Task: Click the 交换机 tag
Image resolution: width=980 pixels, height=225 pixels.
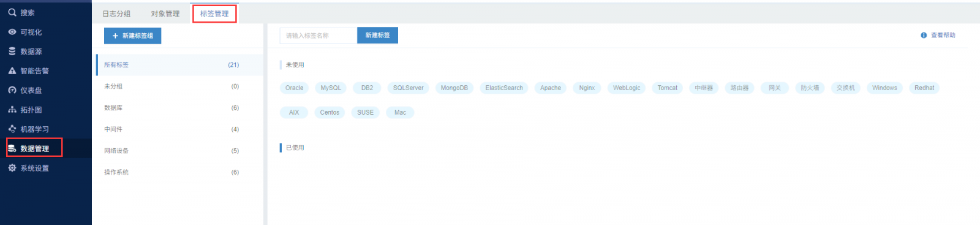Action: click(846, 88)
